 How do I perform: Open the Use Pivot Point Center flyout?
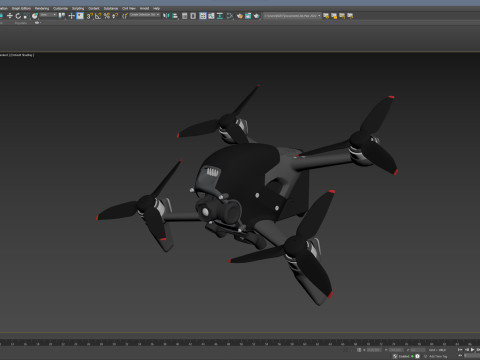pyautogui.click(x=62, y=16)
